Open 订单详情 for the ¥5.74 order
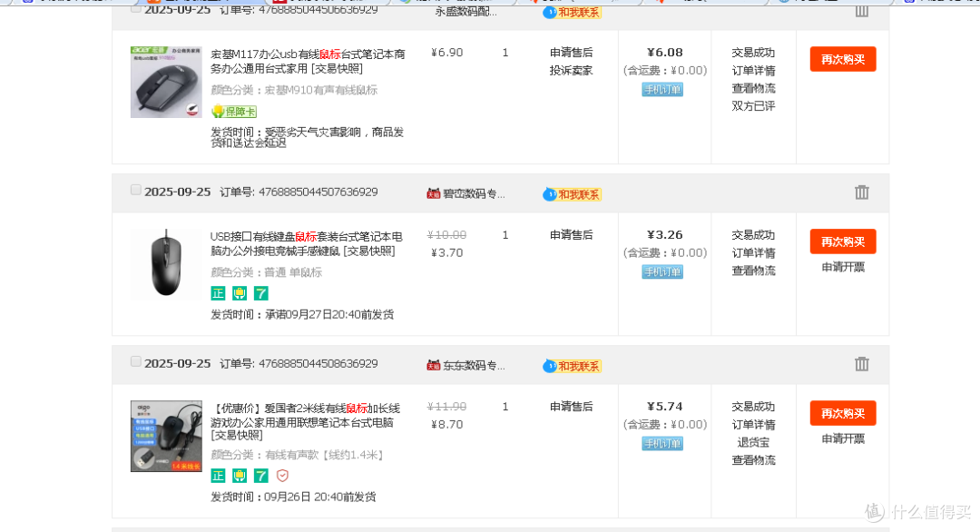 tap(753, 425)
